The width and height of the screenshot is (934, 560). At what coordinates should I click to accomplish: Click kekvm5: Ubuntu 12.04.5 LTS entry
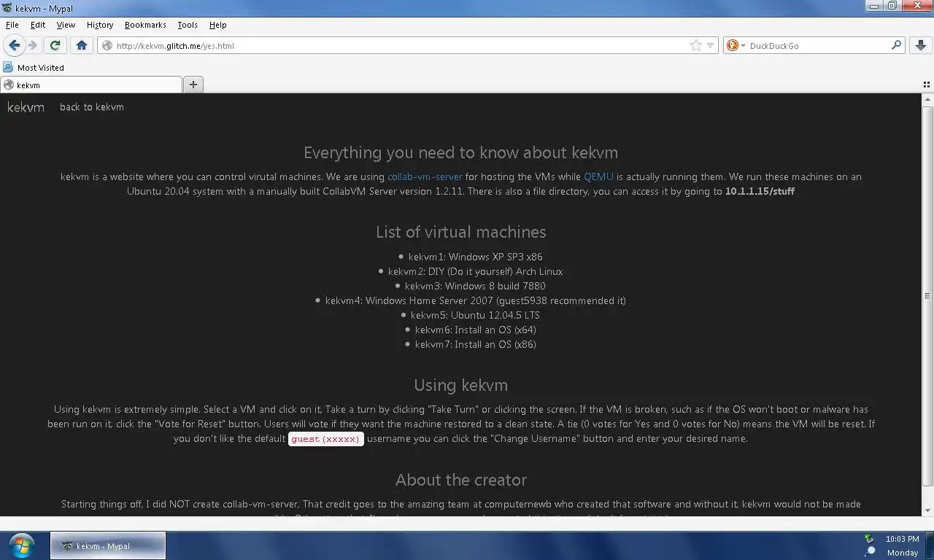tap(475, 315)
